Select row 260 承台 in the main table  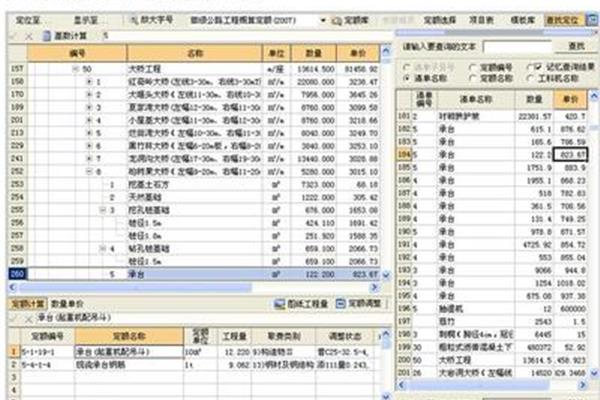[x=194, y=274]
